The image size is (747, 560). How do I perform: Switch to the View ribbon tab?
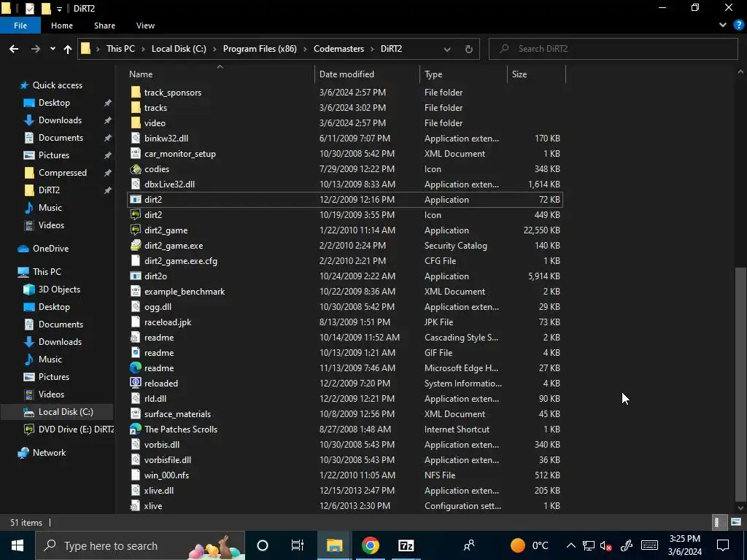tap(145, 26)
